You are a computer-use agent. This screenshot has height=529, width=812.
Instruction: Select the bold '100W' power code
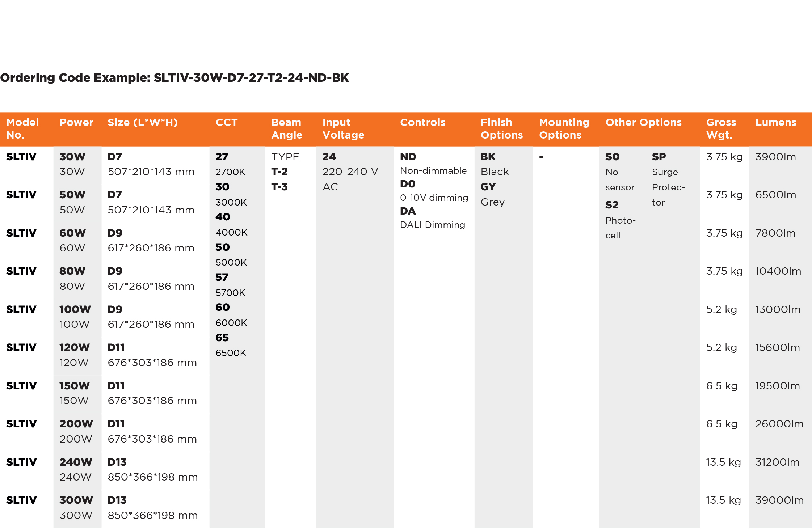tap(75, 309)
